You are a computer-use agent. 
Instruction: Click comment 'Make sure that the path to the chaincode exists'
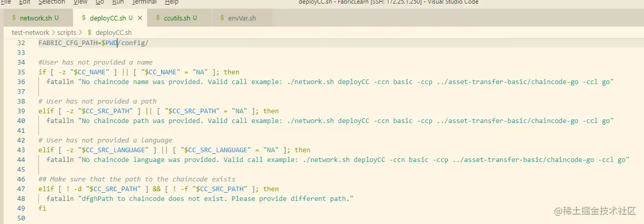(143, 179)
